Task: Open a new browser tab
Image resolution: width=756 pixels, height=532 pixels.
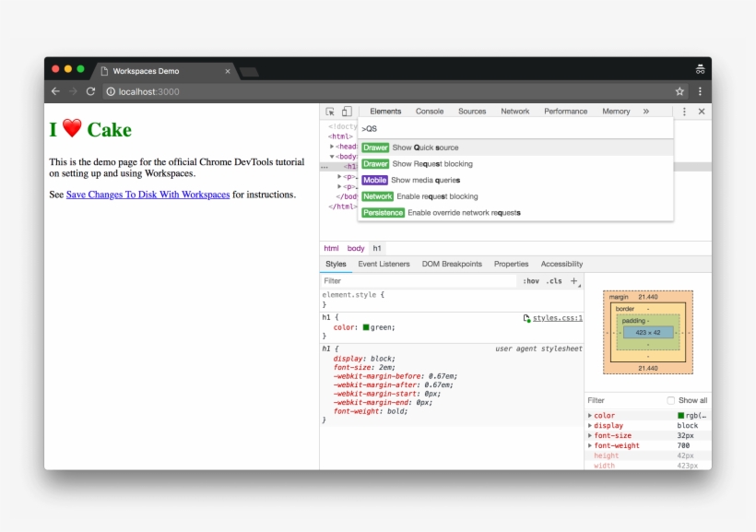Action: [x=249, y=72]
